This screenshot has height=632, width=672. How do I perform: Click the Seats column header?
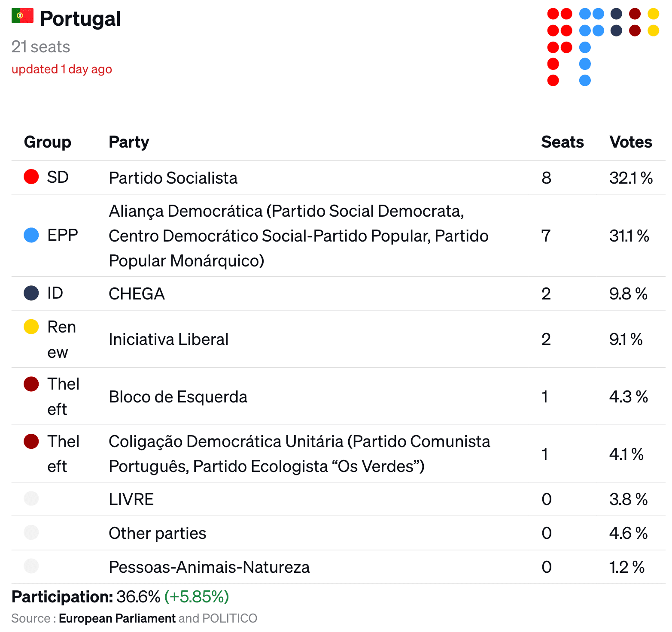pos(563,142)
